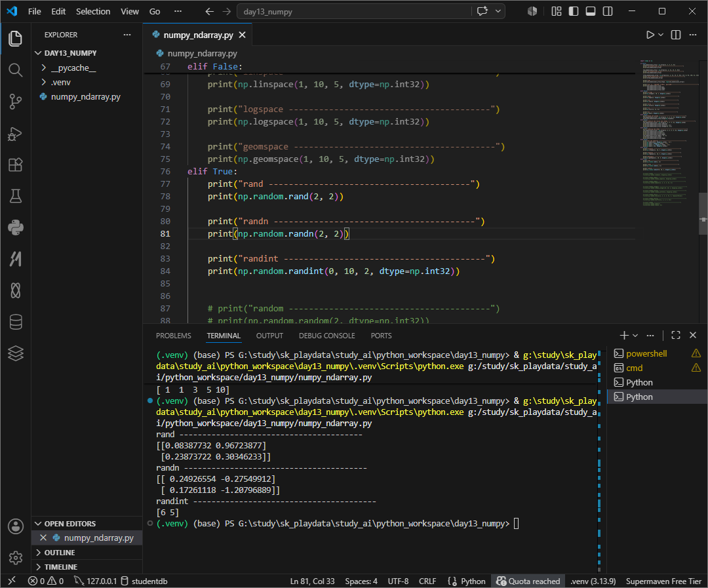Click the Quota reached Copilot status
The height and width of the screenshot is (588, 708).
click(x=528, y=581)
